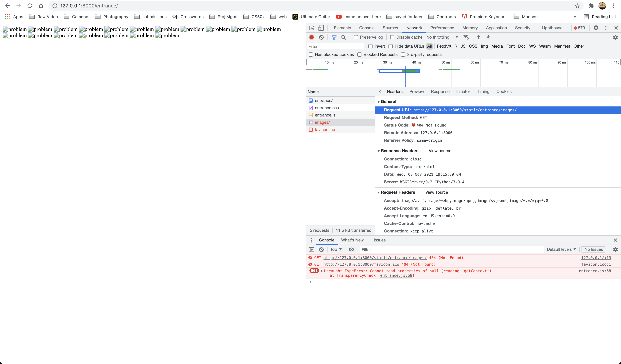Filter requests by Img type

click(x=484, y=46)
